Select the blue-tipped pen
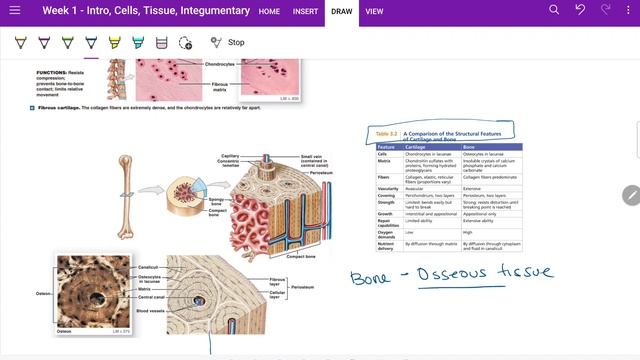 (91, 42)
